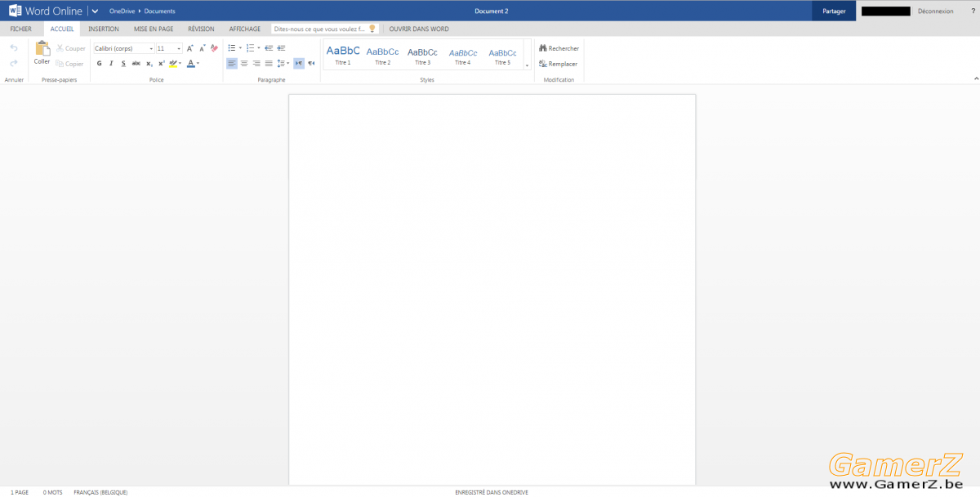
Task: Toggle strikethrough (abc) formatting
Action: (x=136, y=63)
